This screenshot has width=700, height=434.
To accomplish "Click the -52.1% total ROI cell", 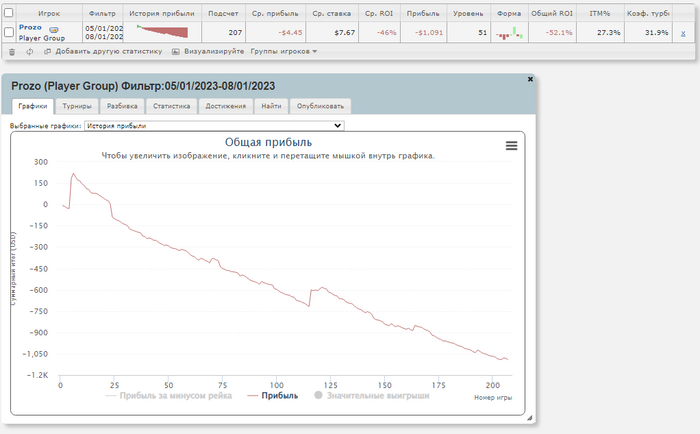I will coord(552,33).
